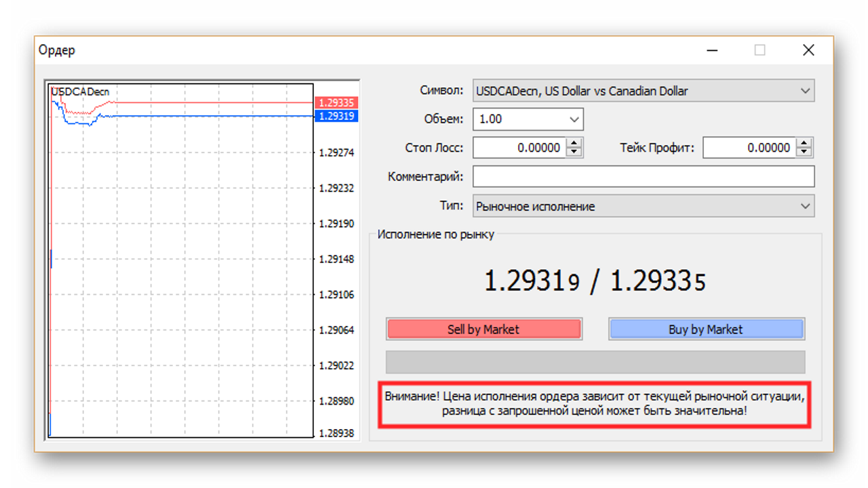Click the Stop Loss increment up arrow

point(574,143)
